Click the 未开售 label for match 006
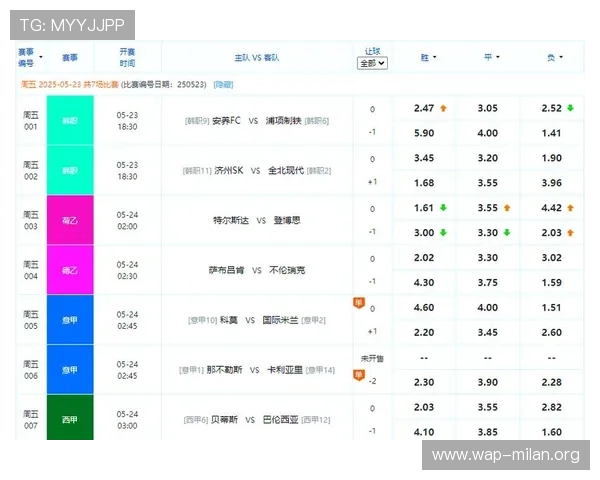Image resolution: width=600 pixels, height=480 pixels. [372, 359]
